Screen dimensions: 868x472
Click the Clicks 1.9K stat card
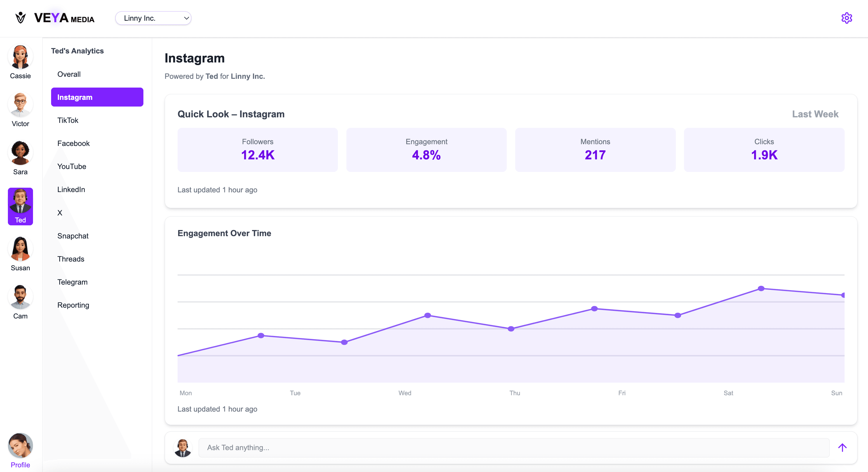763,150
